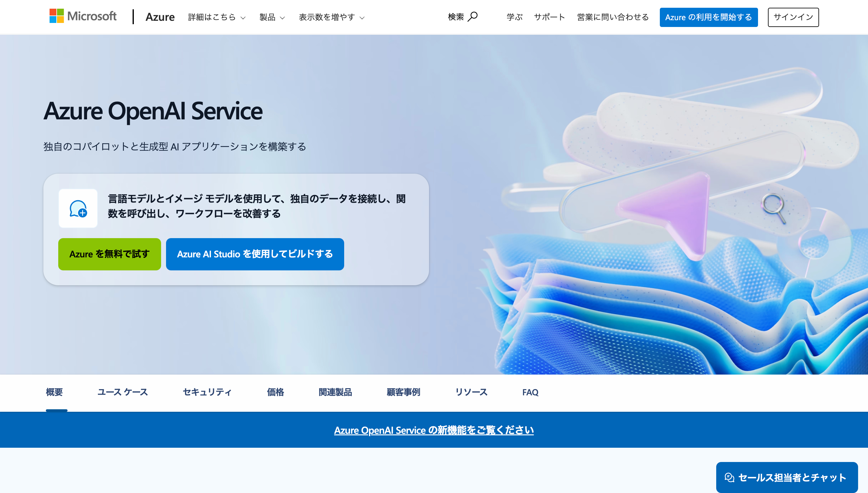868x493 pixels.
Task: Click the 独自のコパイロット subtitle text
Action: coord(174,146)
